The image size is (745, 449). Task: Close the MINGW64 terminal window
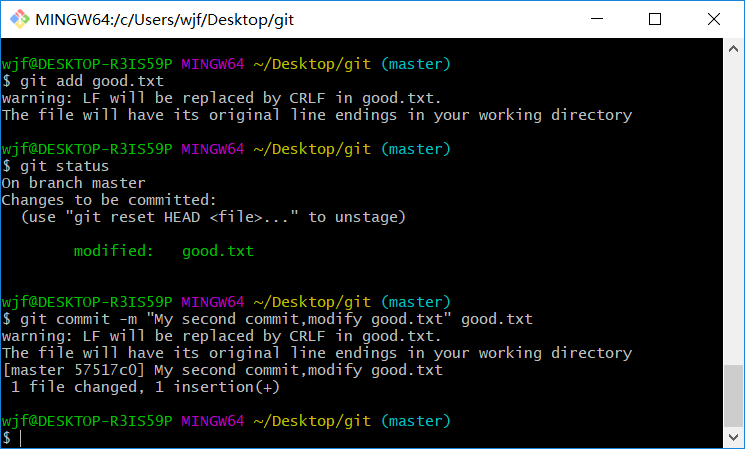(x=713, y=19)
